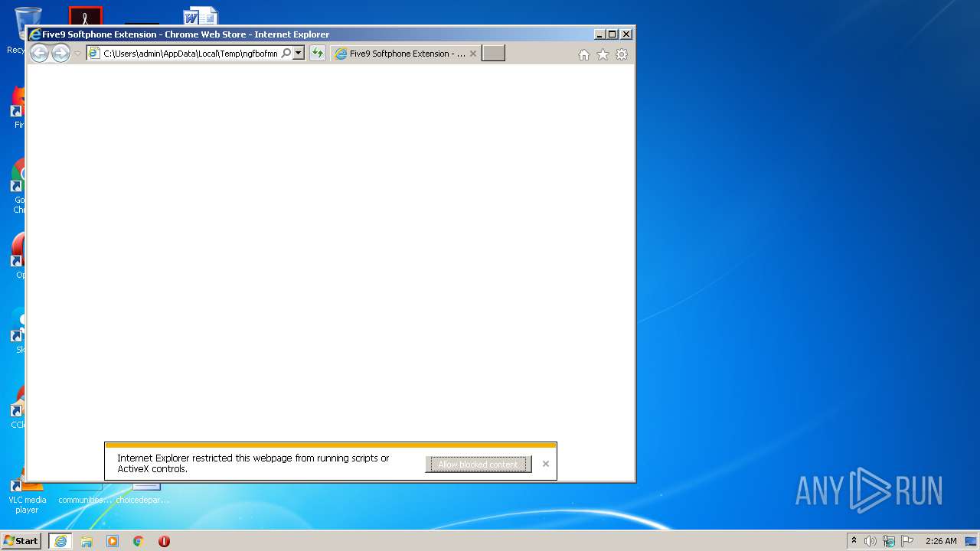The height and width of the screenshot is (551, 980).
Task: Click the address bar showing C:\Users\admin path
Action: 189,54
